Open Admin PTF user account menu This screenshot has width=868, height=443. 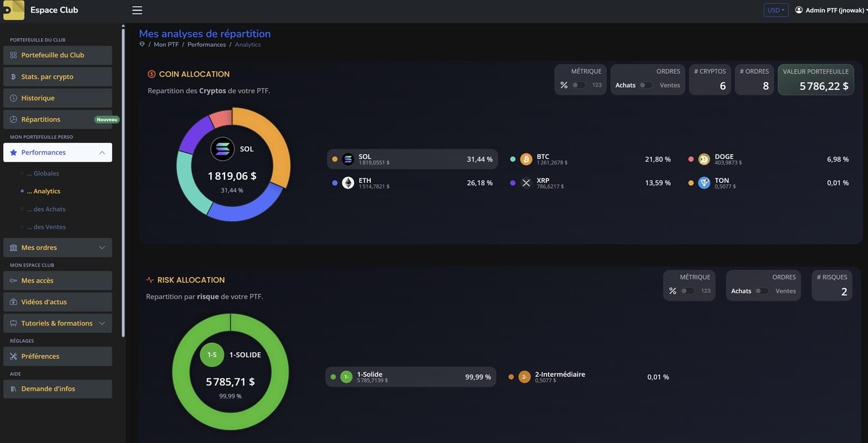click(831, 10)
